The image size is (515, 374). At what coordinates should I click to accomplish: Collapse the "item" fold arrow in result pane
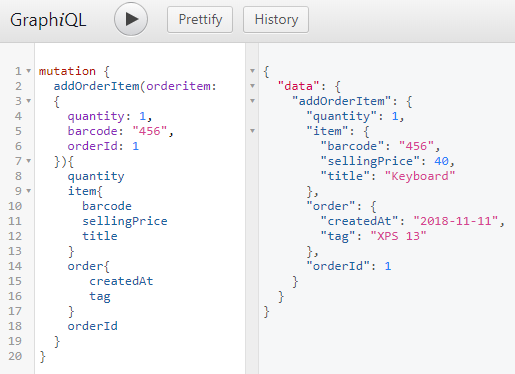253,131
